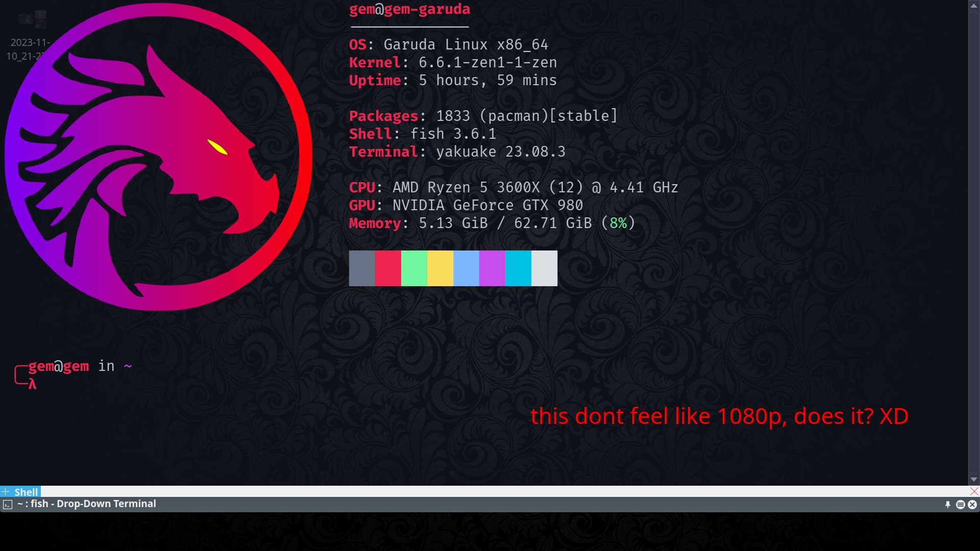
Task: Click the 'CPU: AMD Ryzen 5 3600X' line
Action: click(x=513, y=188)
